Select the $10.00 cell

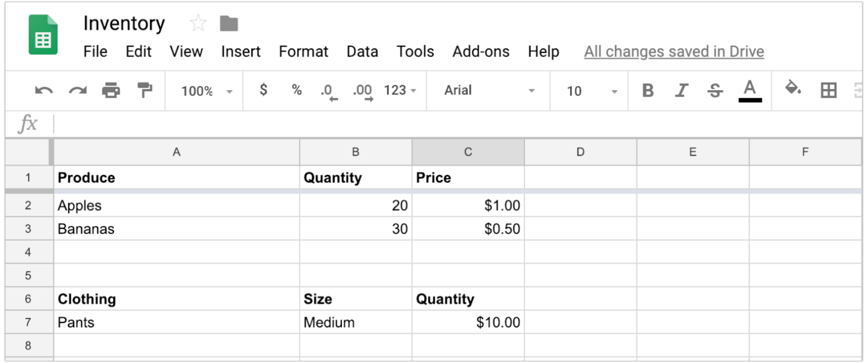[x=468, y=322]
